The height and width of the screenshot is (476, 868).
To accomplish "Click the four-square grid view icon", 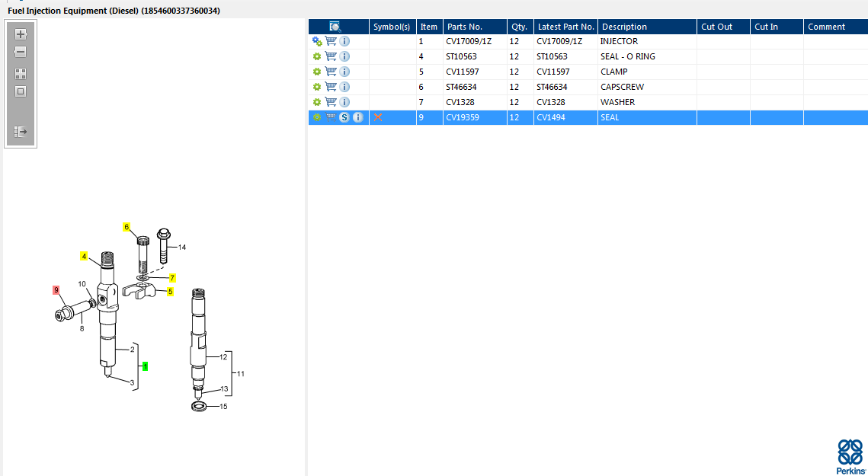I will [x=21, y=74].
